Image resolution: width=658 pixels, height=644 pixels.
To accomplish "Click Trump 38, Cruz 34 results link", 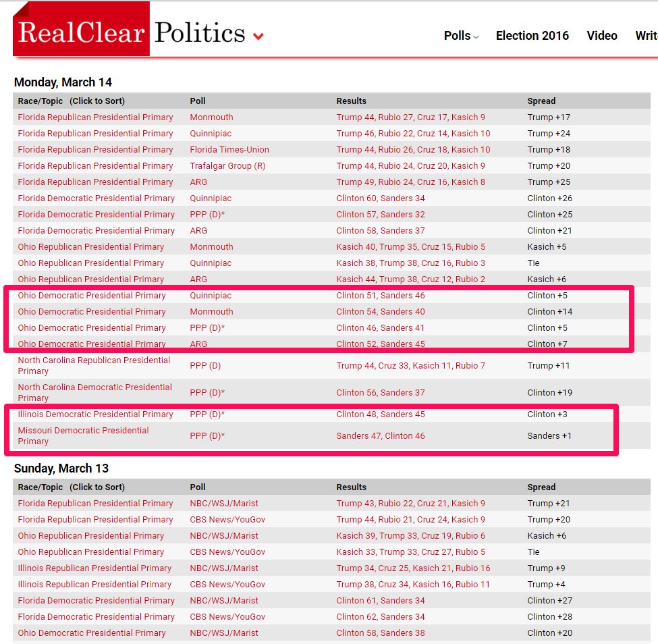I will coord(413,585).
